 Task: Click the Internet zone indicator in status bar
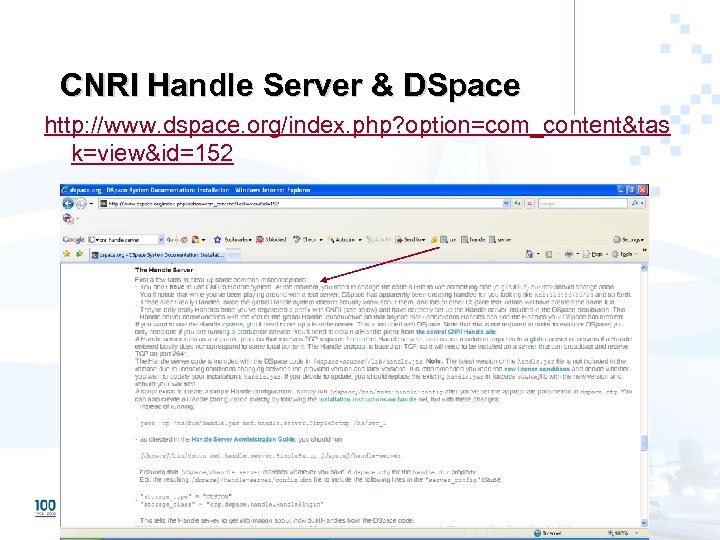[x=549, y=533]
